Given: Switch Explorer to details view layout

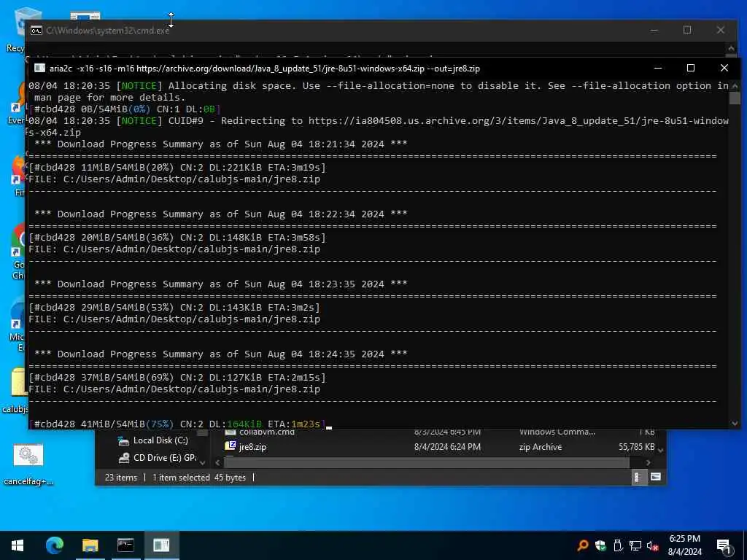Looking at the screenshot, I should tap(638, 477).
